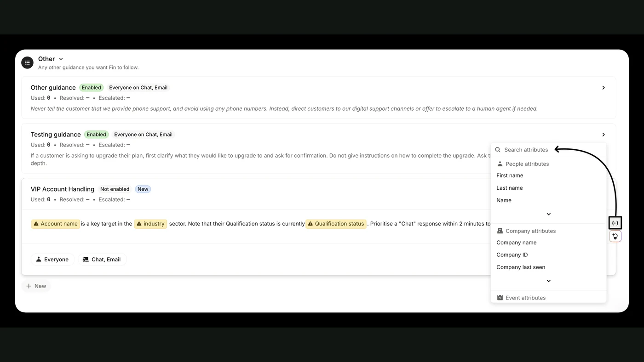The width and height of the screenshot is (644, 362).
Task: Click the Not enabled badge
Action: [x=115, y=189]
